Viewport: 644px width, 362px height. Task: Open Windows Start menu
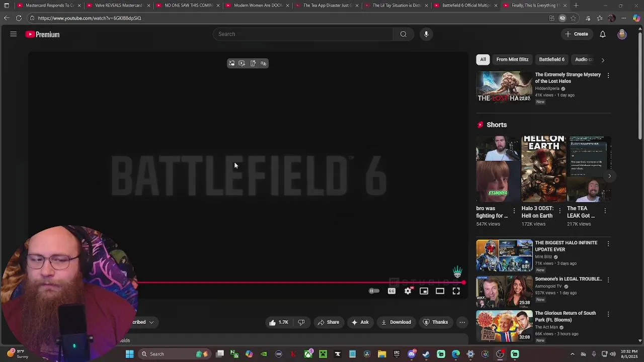[x=129, y=354]
